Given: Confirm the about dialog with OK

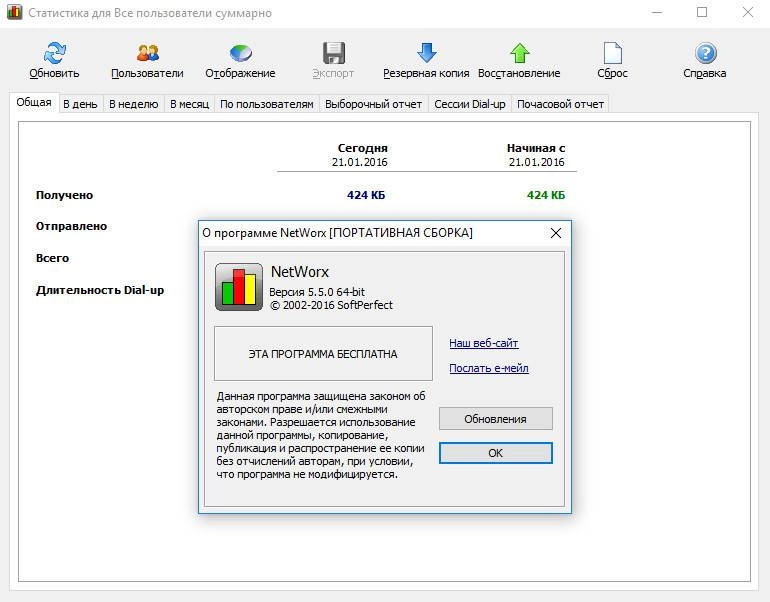Looking at the screenshot, I should point(495,453).
